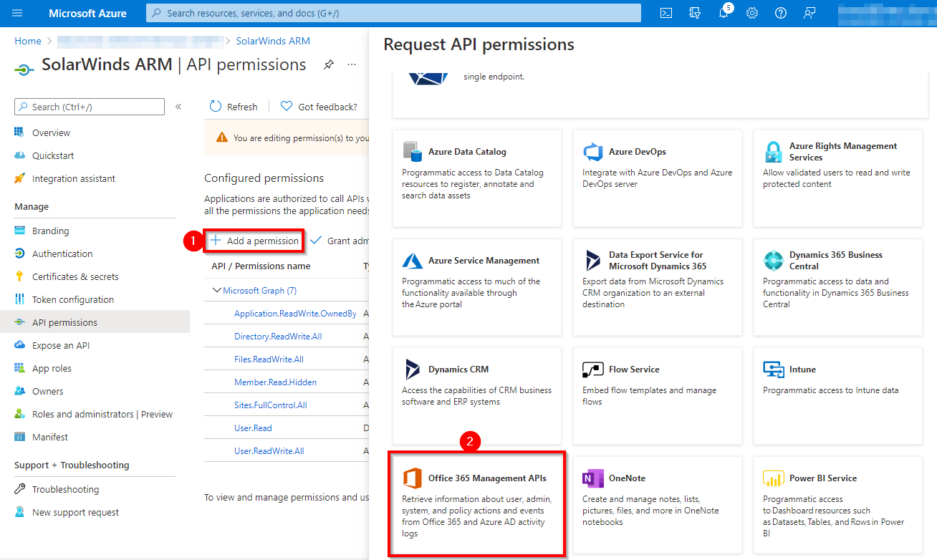937x560 pixels.
Task: Open the Azure portal hamburger menu
Action: click(x=17, y=12)
